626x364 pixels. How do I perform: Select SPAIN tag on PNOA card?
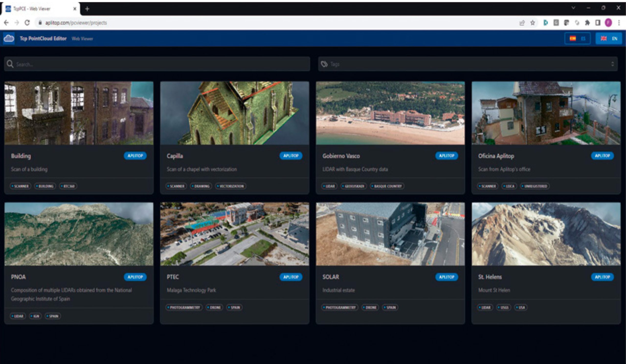coord(53,316)
